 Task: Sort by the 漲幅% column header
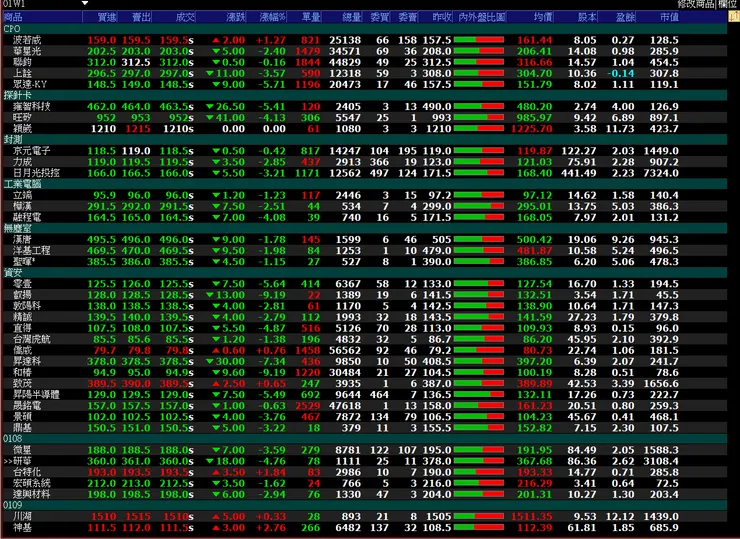273,17
